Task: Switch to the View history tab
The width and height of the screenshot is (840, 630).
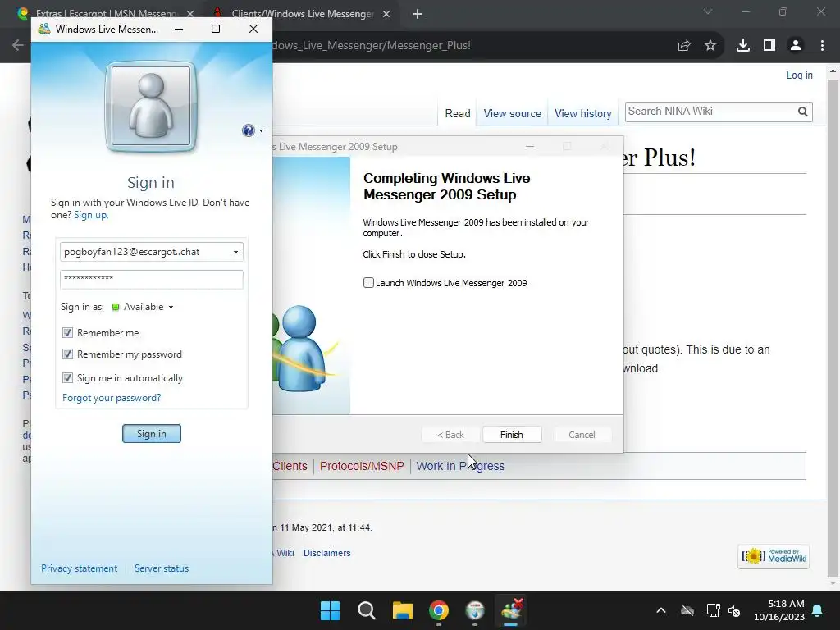Action: coord(583,113)
